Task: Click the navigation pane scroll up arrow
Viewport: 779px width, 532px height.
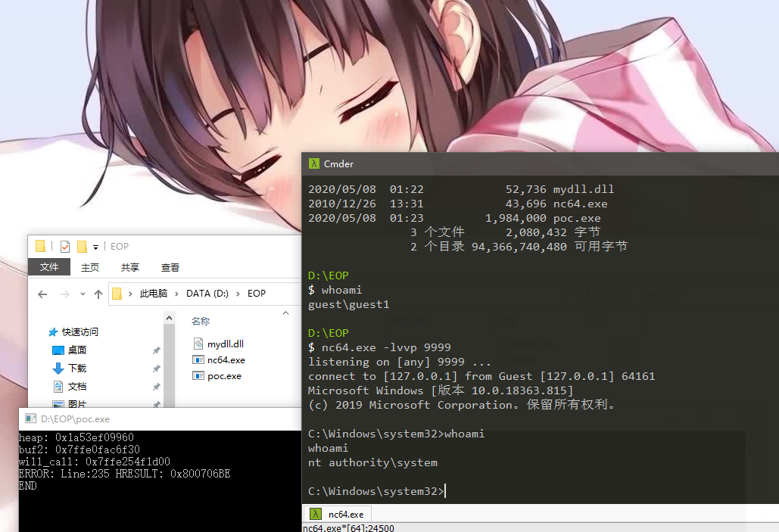Action: [169, 318]
